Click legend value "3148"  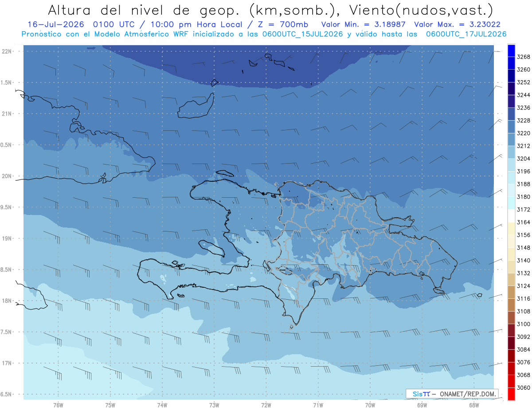524,248
